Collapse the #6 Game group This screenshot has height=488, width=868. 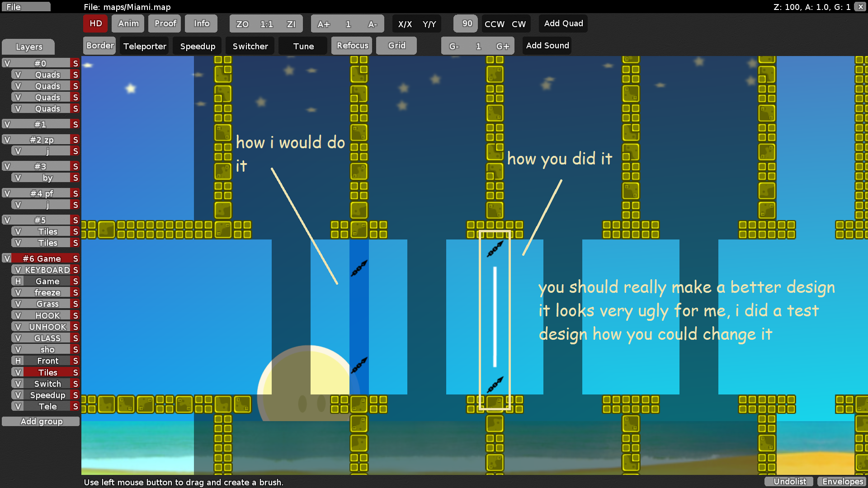click(x=42, y=258)
